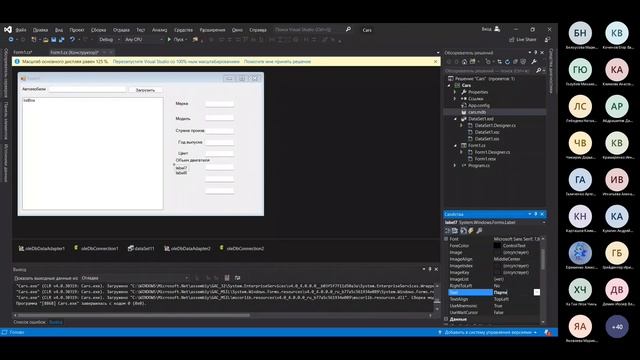The image size is (640, 360).
Task: Click Live Share in the toolbar
Action: [x=523, y=40]
